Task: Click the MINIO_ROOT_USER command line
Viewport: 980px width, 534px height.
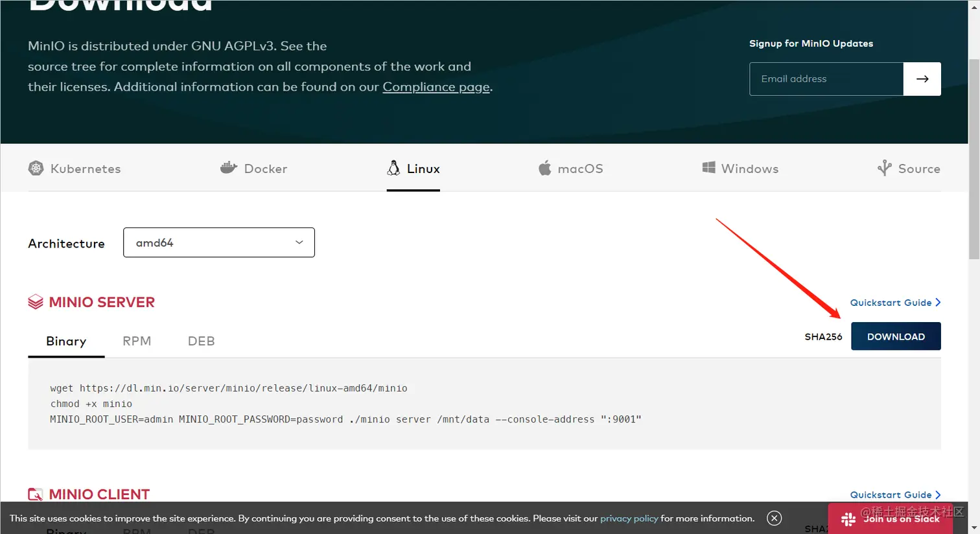Action: (x=345, y=419)
